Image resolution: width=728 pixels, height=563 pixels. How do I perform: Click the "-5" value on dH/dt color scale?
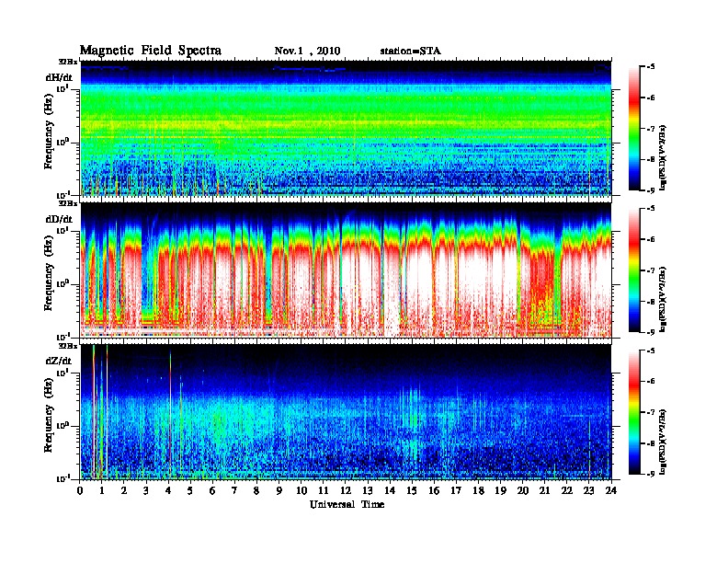click(651, 67)
